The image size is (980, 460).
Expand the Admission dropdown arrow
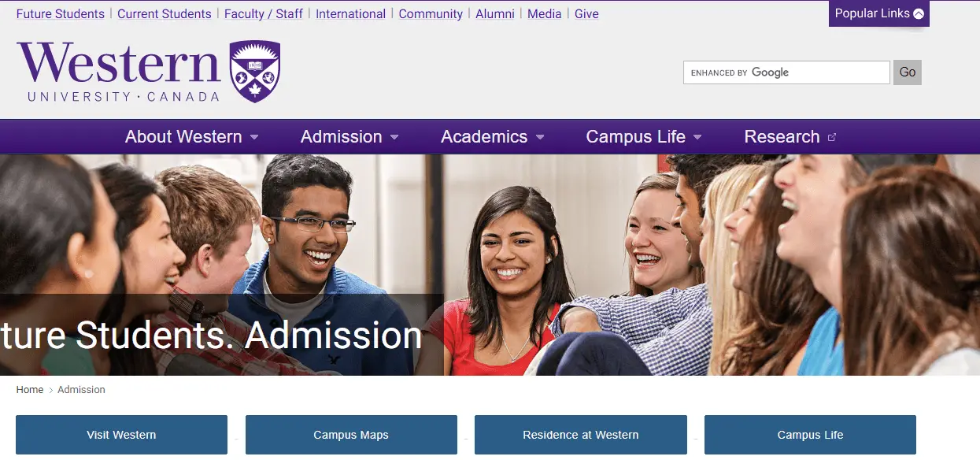click(x=394, y=137)
